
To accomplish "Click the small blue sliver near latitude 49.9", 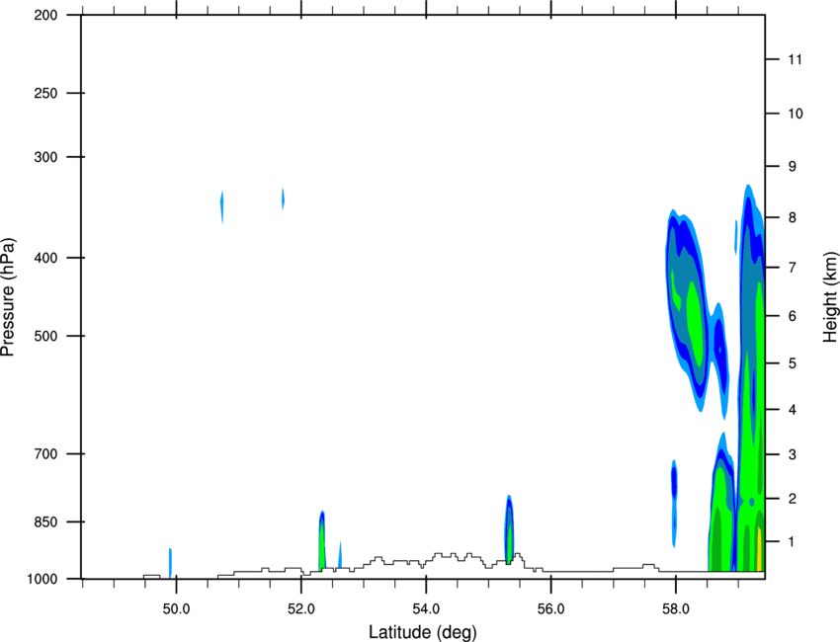I will (170, 563).
